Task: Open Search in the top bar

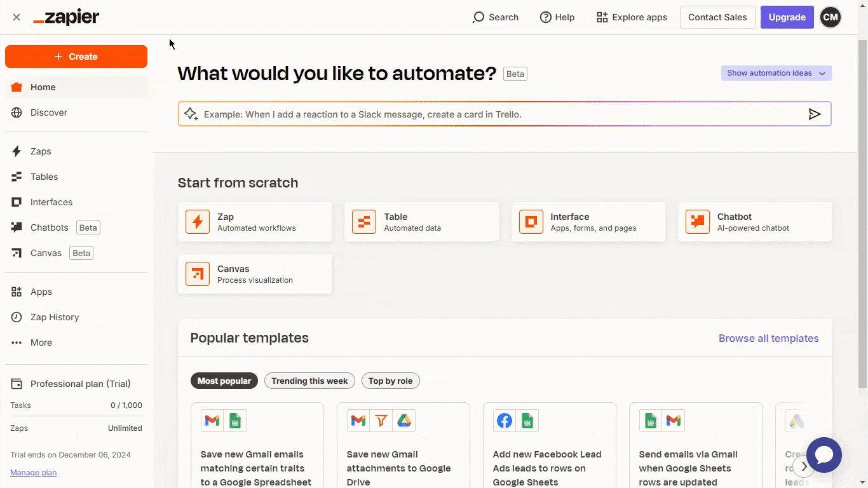Action: 496,17
